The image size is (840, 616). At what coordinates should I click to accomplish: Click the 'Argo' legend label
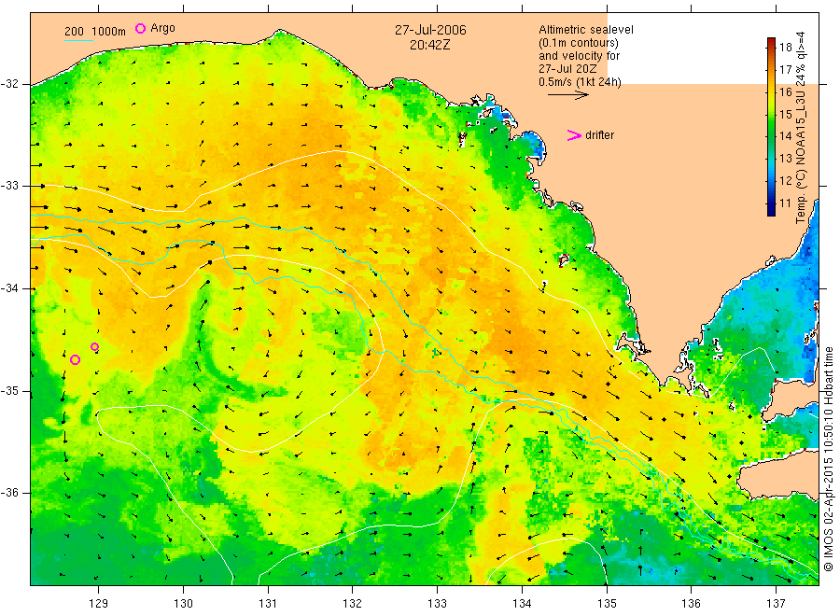click(x=162, y=28)
